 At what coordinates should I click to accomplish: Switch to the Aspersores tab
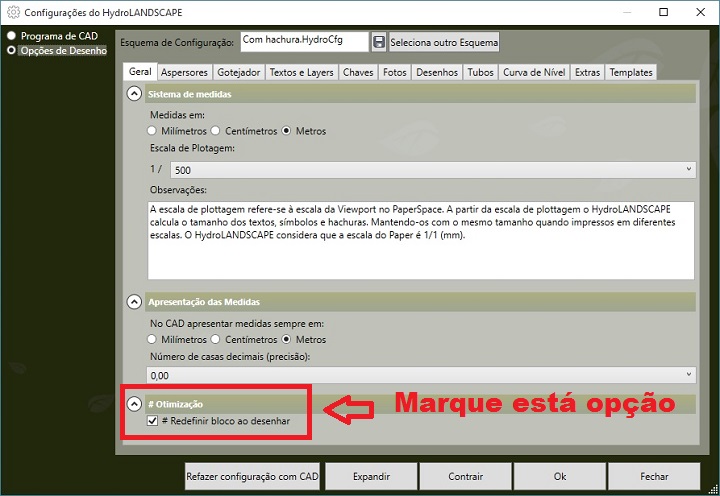(184, 73)
